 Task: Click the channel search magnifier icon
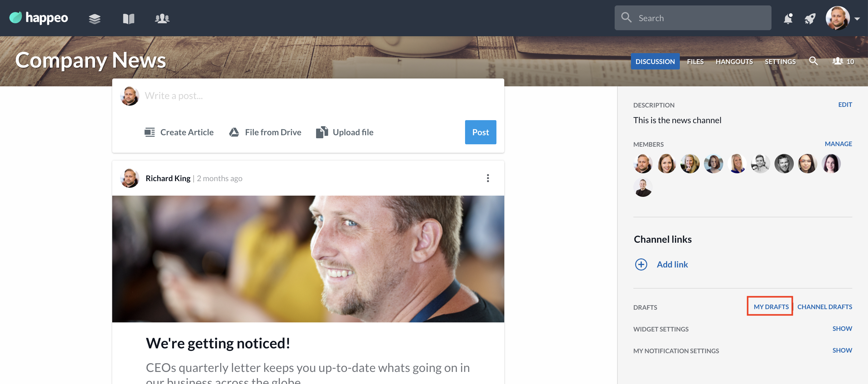coord(813,61)
